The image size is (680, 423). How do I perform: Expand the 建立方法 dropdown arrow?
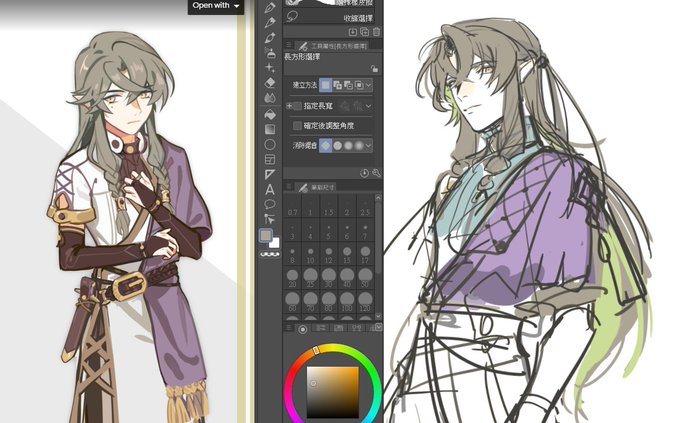(369, 85)
